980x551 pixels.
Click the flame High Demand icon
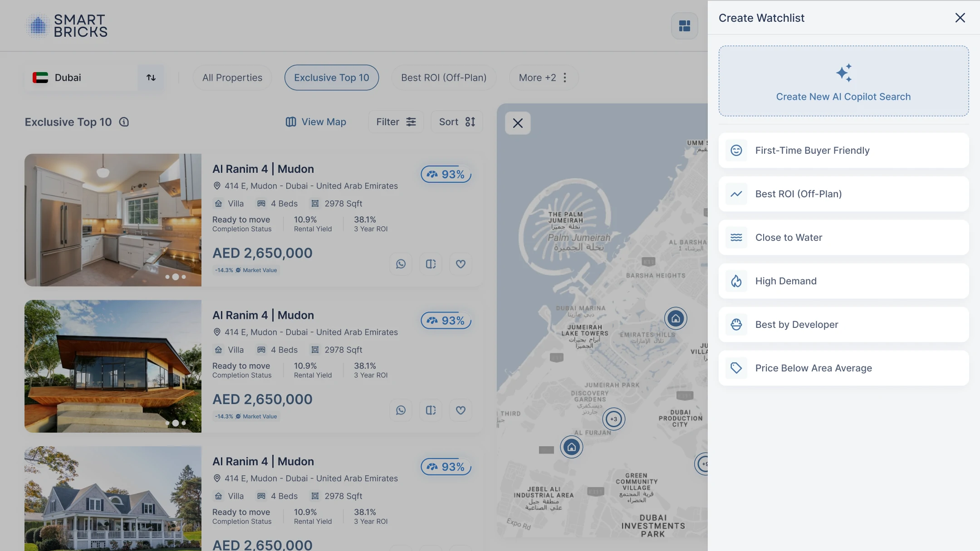coord(736,281)
